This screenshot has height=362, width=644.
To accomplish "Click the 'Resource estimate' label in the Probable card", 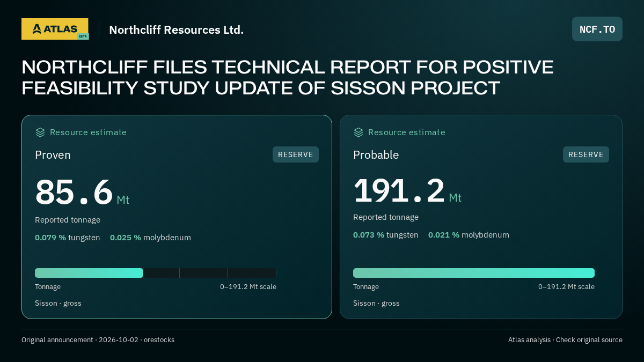I will (406, 132).
